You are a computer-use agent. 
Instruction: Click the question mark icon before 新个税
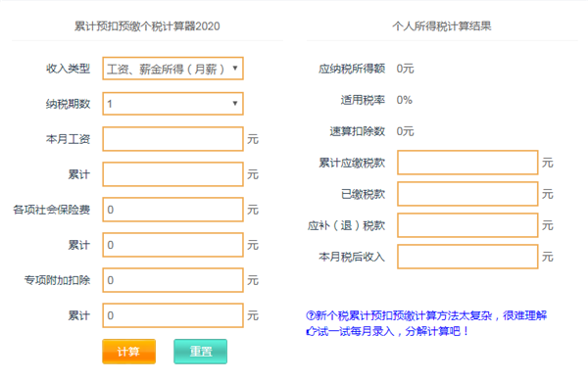[x=311, y=315]
